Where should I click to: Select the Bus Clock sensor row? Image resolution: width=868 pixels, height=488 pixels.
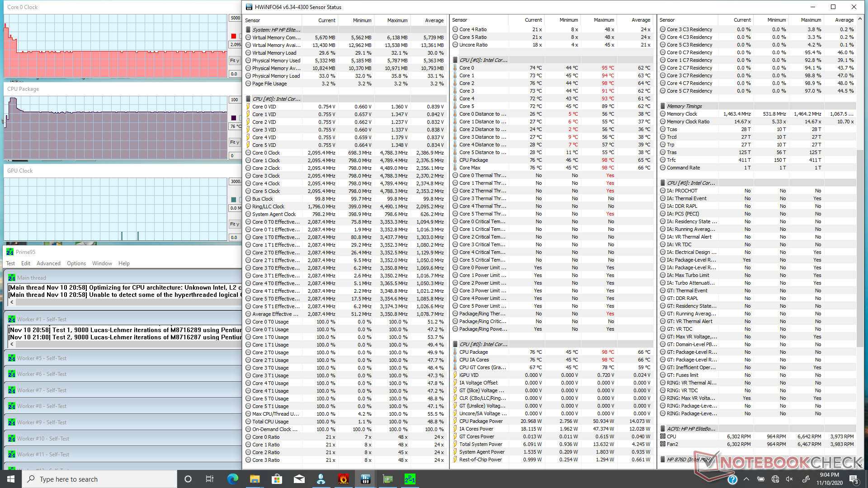pyautogui.click(x=345, y=199)
